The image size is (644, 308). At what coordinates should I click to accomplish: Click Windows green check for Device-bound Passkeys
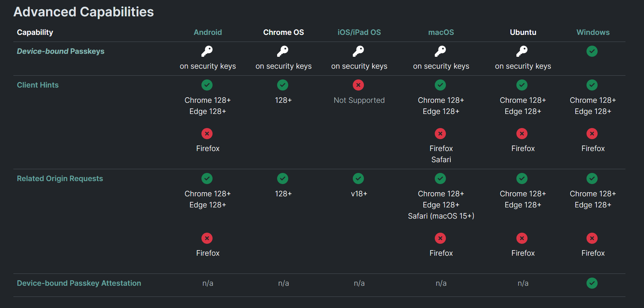point(592,51)
